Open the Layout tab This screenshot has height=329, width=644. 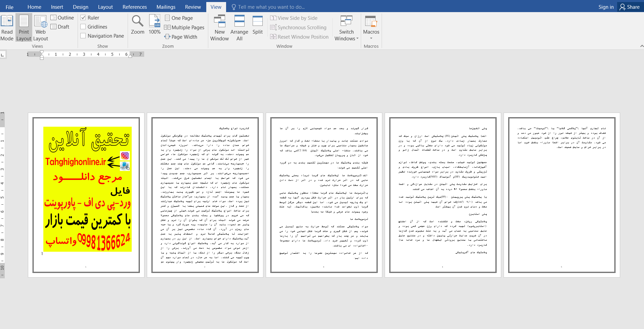tap(105, 7)
